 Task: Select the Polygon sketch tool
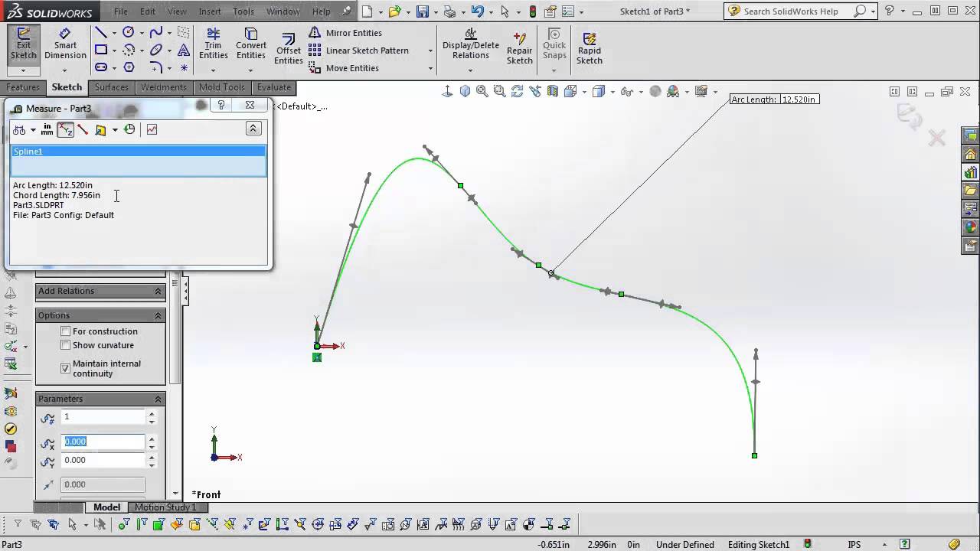click(x=129, y=67)
